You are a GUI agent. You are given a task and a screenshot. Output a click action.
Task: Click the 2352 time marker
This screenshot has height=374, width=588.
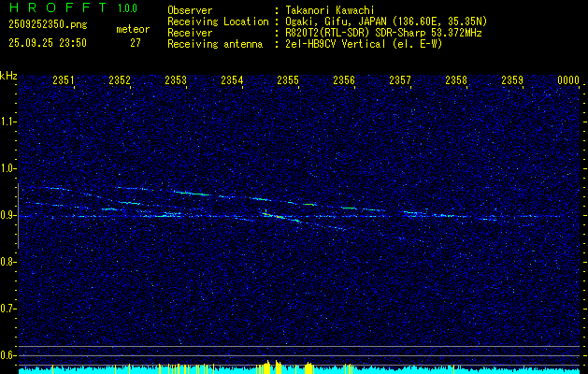click(120, 79)
